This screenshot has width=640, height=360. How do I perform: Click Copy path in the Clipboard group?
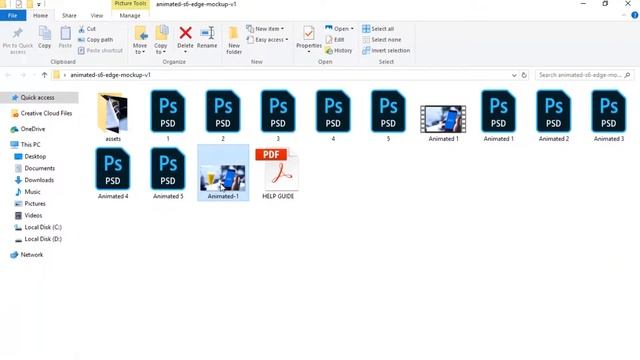click(96, 40)
